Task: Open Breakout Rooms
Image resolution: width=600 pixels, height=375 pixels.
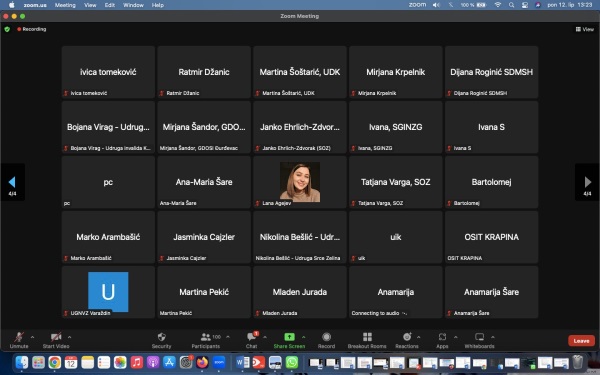Action: pos(367,340)
